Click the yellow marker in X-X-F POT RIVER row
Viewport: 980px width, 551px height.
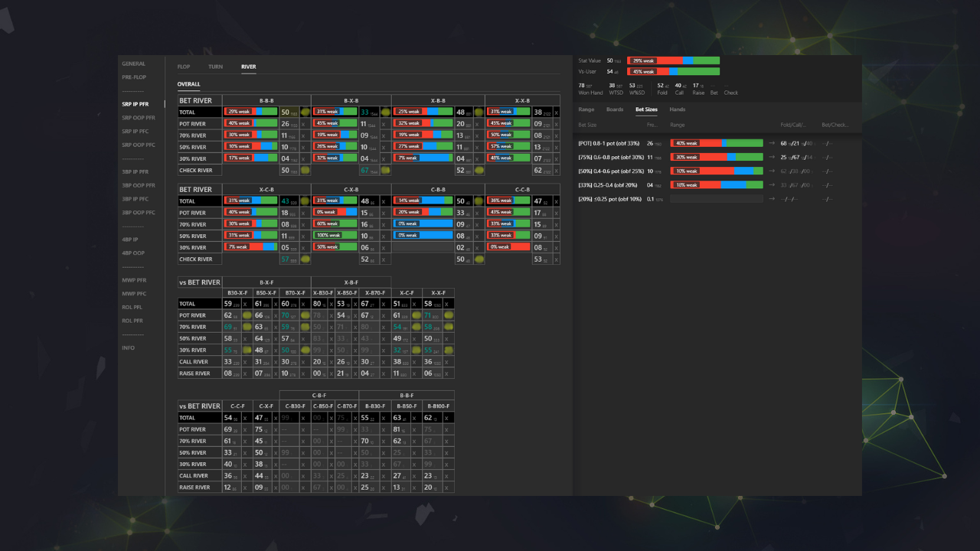[x=448, y=315]
